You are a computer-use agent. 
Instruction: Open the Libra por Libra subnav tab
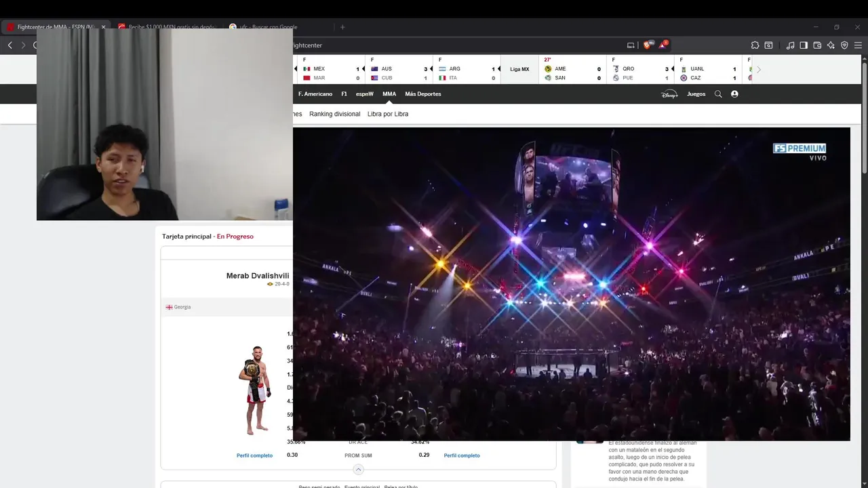click(x=388, y=114)
